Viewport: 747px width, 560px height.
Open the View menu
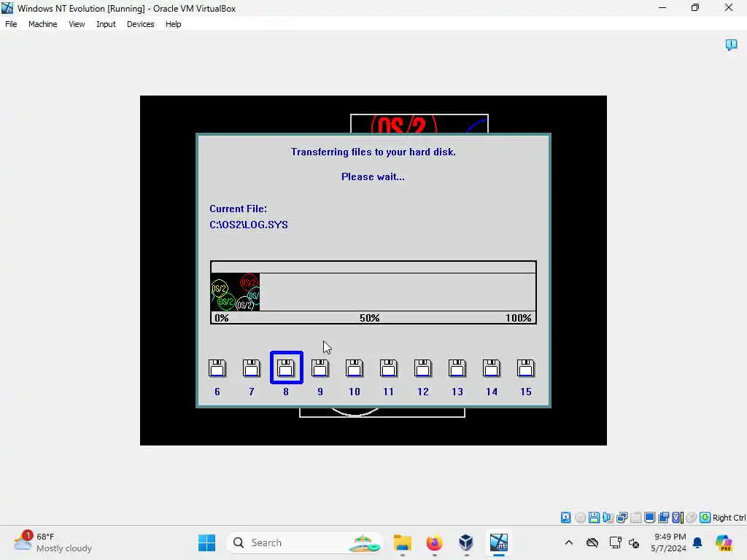(x=77, y=24)
